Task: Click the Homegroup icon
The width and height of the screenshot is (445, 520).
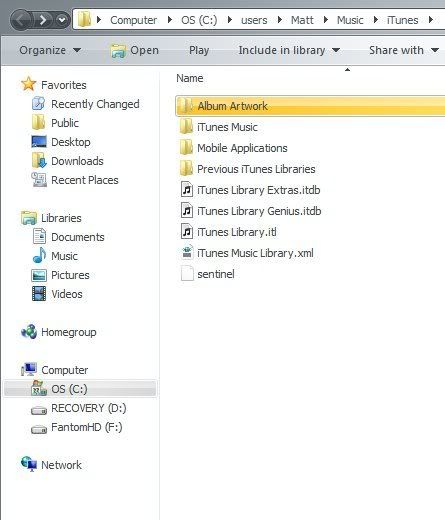Action: coord(29,332)
